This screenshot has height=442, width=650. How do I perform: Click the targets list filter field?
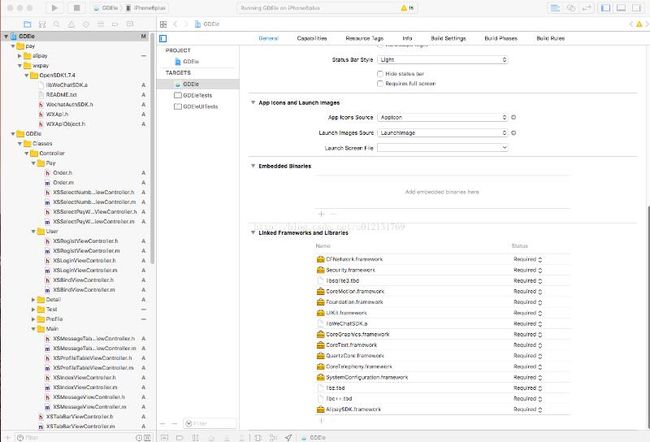[210, 423]
